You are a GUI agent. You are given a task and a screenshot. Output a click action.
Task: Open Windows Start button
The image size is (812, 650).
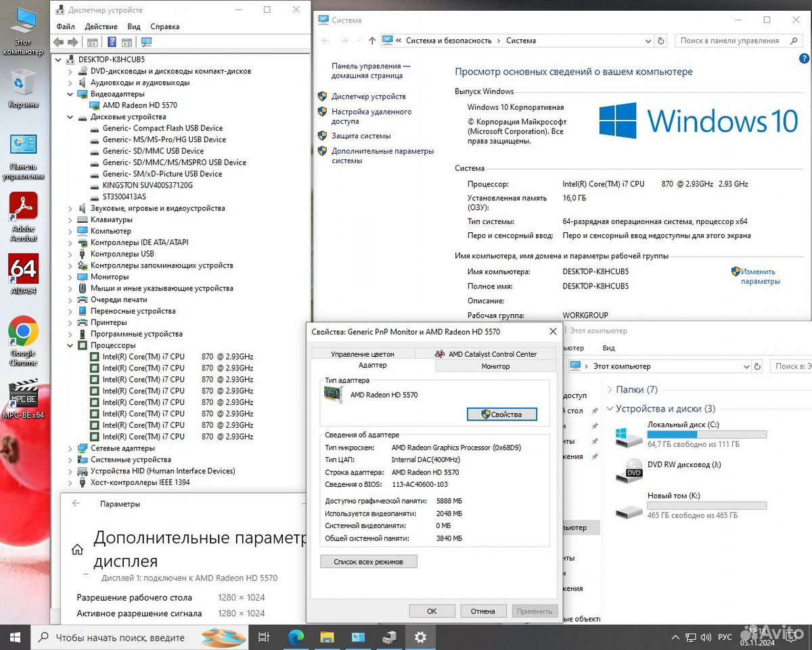tap(15, 637)
